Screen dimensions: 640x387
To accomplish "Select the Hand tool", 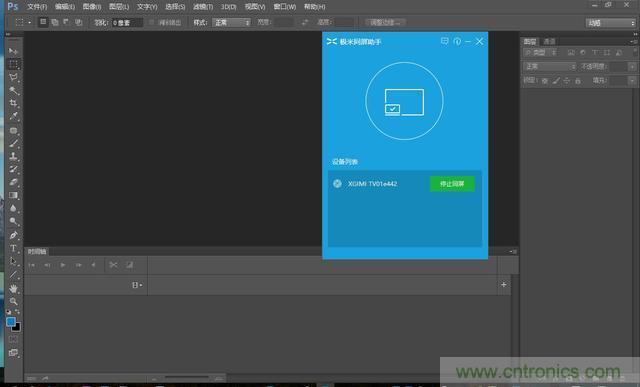I will coord(13,288).
